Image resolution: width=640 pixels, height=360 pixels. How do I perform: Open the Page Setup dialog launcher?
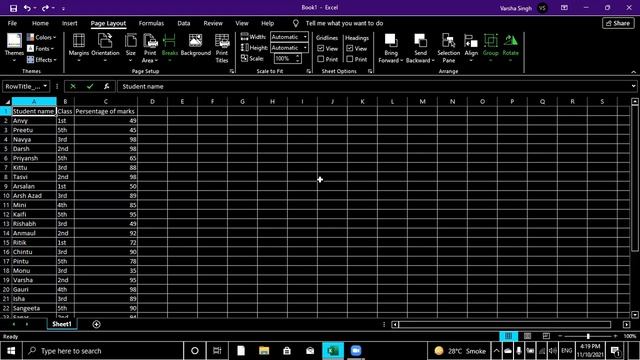232,71
